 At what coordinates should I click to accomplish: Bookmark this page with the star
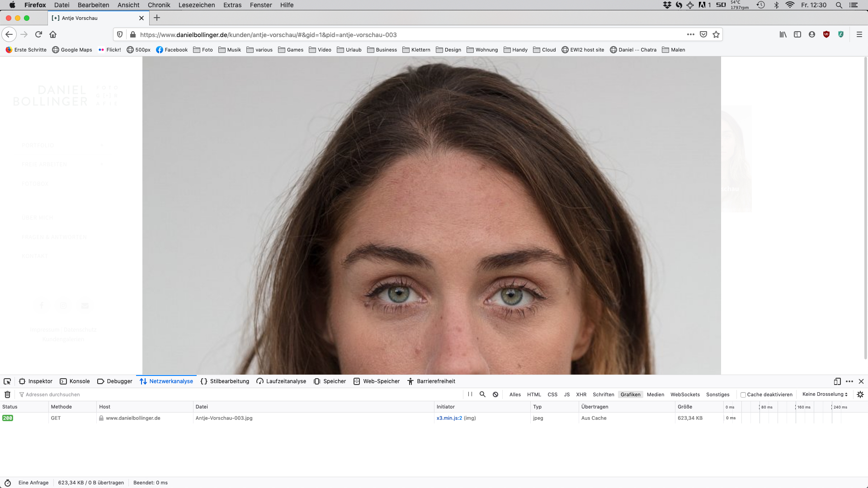(x=716, y=34)
